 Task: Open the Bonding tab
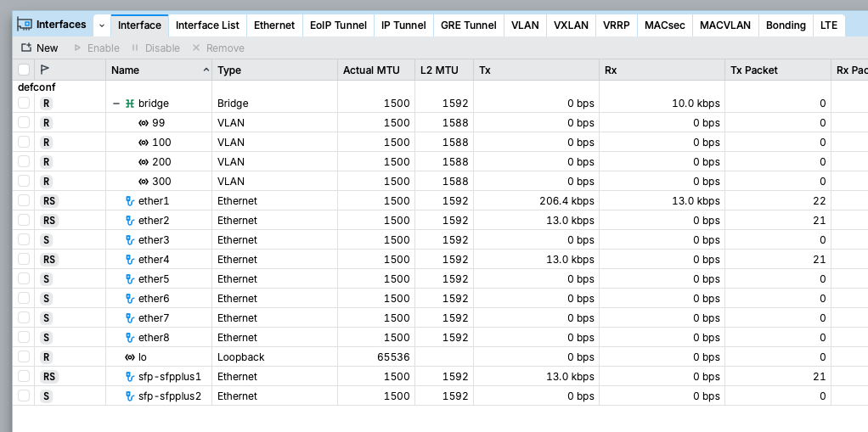786,25
